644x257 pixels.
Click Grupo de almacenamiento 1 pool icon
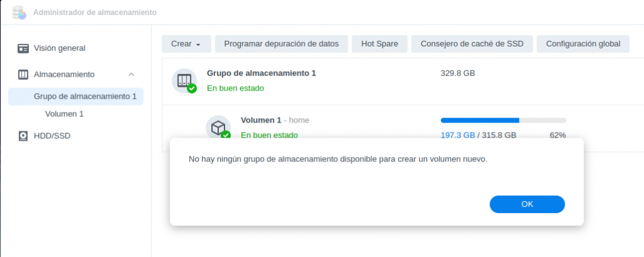(184, 80)
